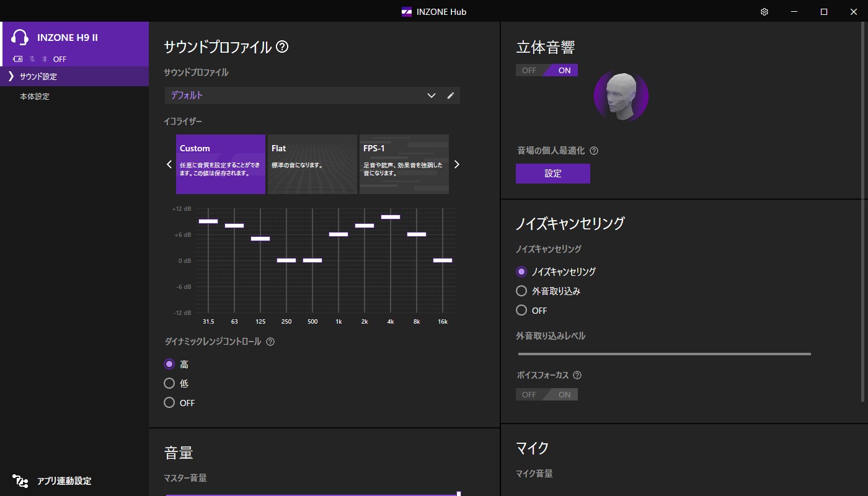
Task: Click the pencil edit icon for sound profile
Action: (x=451, y=95)
